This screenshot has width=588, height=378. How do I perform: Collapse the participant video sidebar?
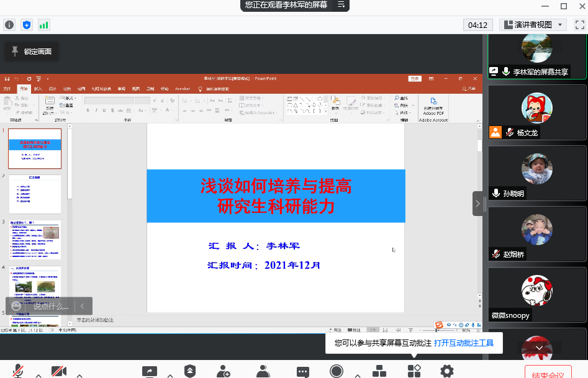[x=477, y=204]
